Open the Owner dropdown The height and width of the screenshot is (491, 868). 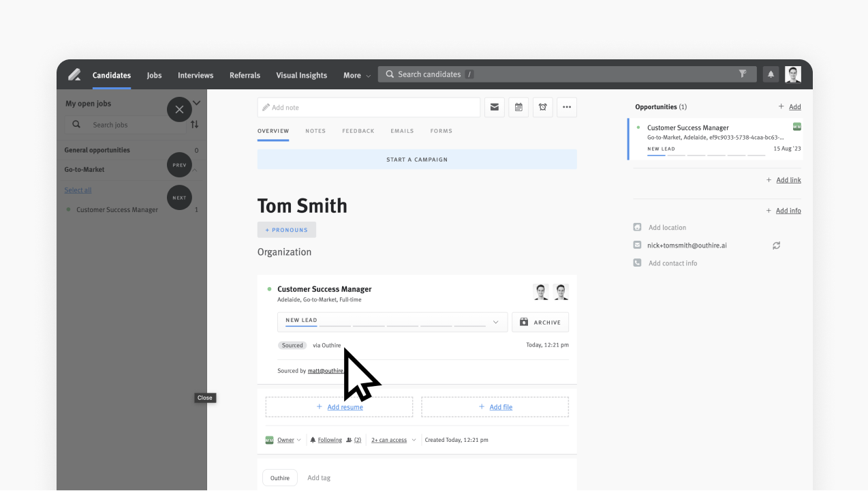289,440
